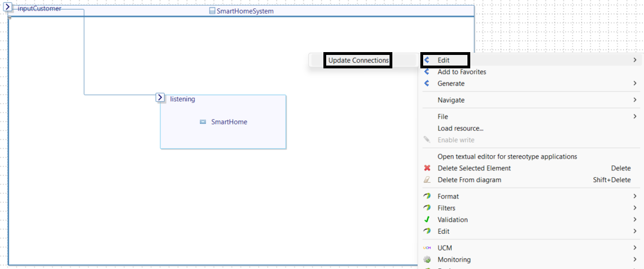Click the eraser icon beside Delete From diagram
This screenshot has height=269, width=644.
point(427,180)
